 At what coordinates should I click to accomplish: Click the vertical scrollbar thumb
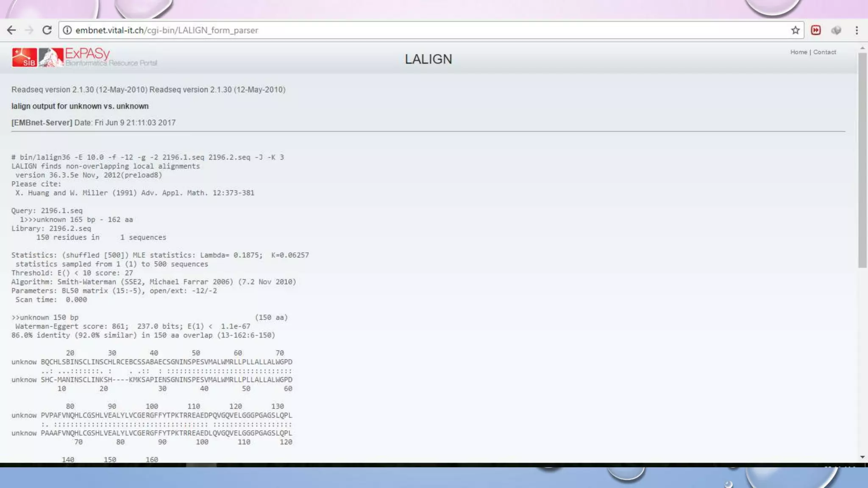click(x=862, y=161)
